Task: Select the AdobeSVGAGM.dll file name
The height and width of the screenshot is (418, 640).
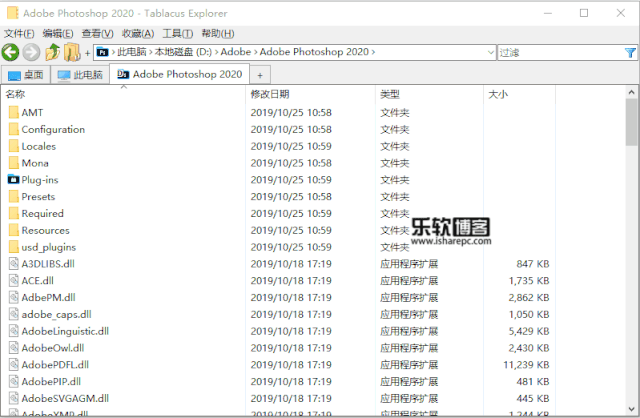Action: pyautogui.click(x=65, y=398)
